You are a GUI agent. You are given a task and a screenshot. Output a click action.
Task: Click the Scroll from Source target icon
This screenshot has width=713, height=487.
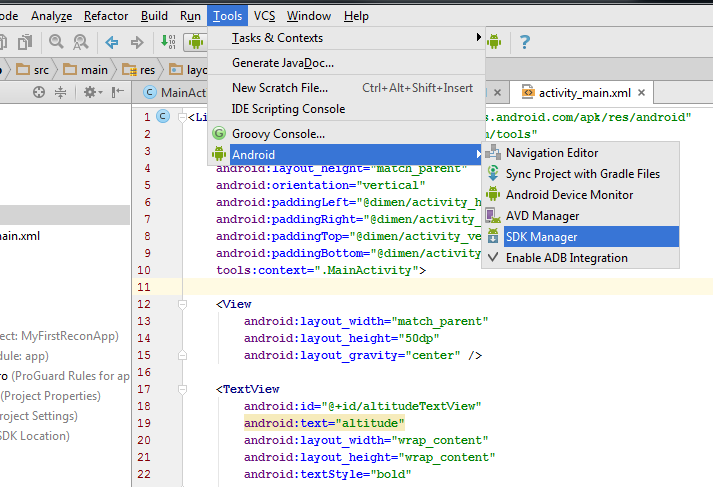click(x=39, y=92)
